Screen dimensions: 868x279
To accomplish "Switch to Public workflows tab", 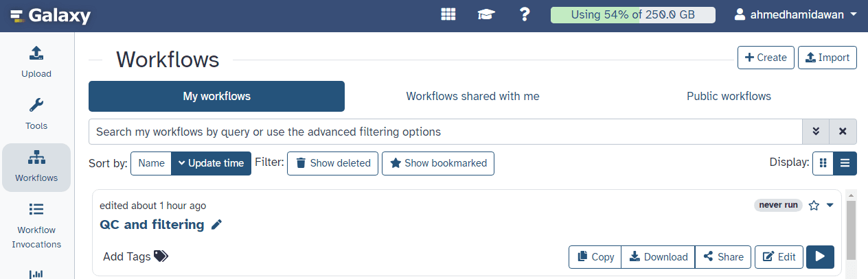I will pos(729,97).
